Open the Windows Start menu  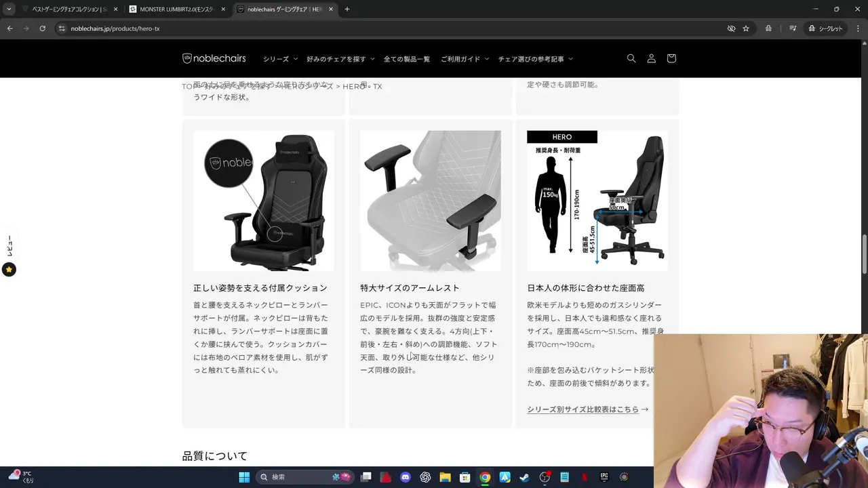tap(244, 477)
